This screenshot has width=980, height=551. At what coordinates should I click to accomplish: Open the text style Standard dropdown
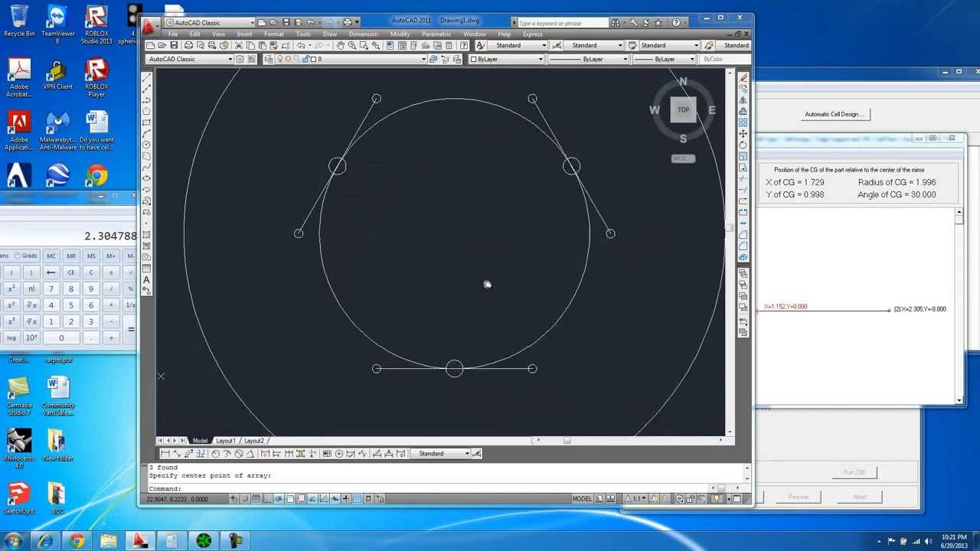coord(519,45)
